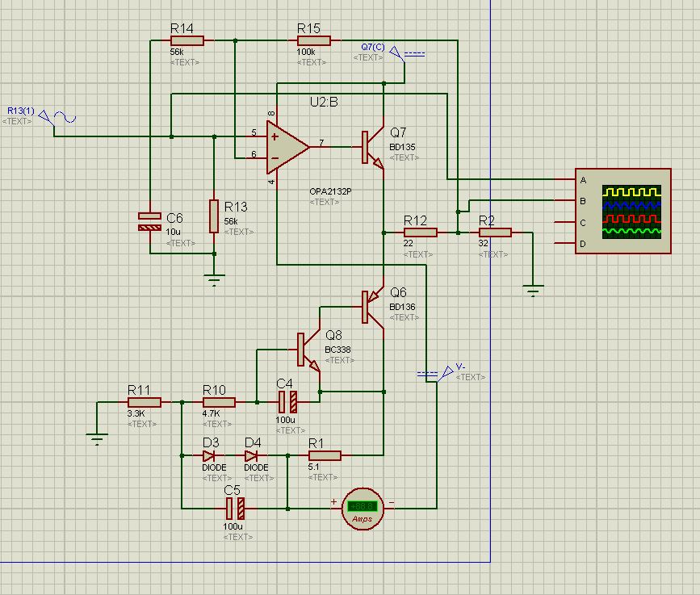Click the Q7(C) probe label
Image resolution: width=700 pixels, height=595 pixels.
373,47
